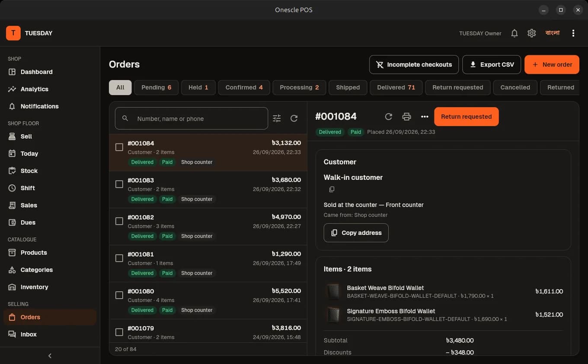
Task: Create a New order
Action: click(552, 64)
